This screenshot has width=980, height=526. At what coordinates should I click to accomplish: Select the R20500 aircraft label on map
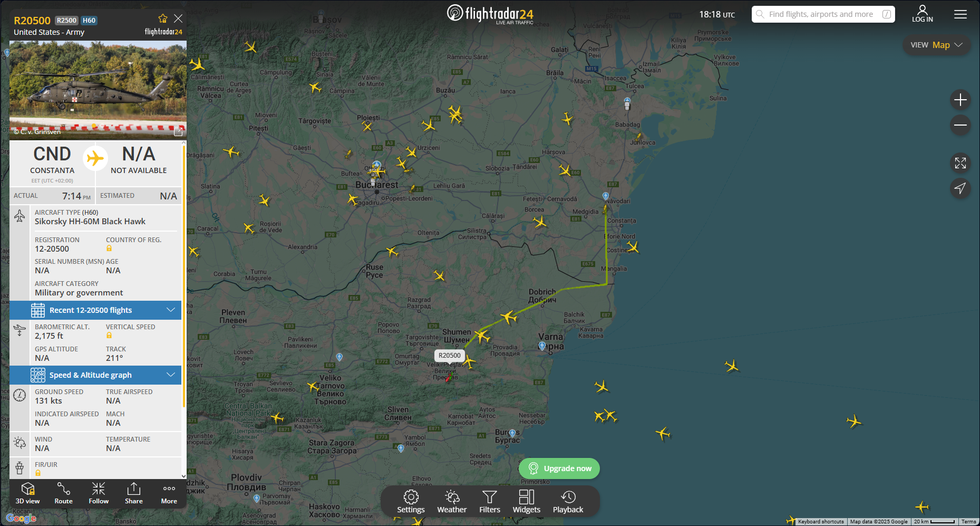(450, 356)
